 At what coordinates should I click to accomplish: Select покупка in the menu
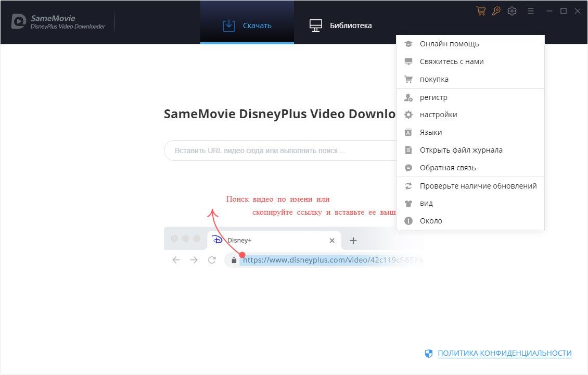coord(470,79)
